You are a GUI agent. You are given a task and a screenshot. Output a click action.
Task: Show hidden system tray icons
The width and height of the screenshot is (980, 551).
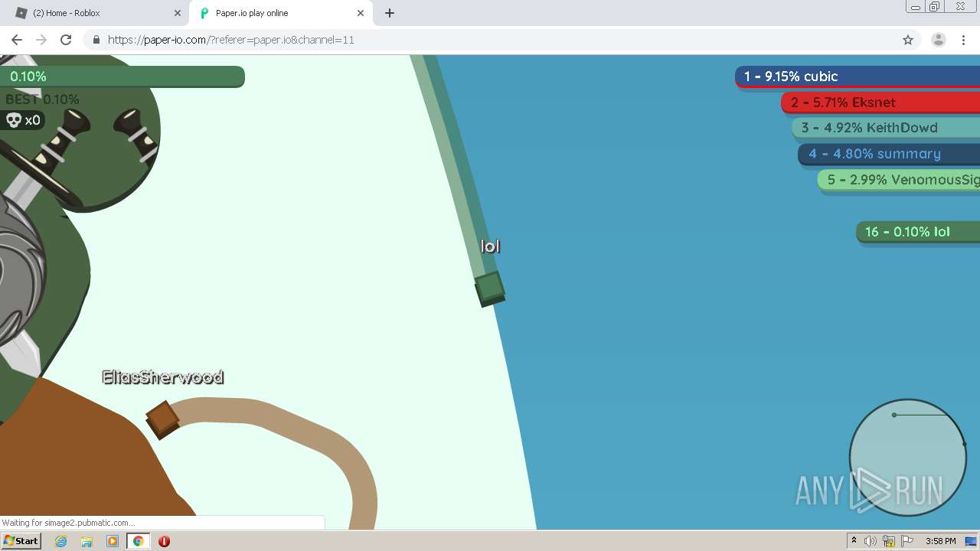coord(854,541)
